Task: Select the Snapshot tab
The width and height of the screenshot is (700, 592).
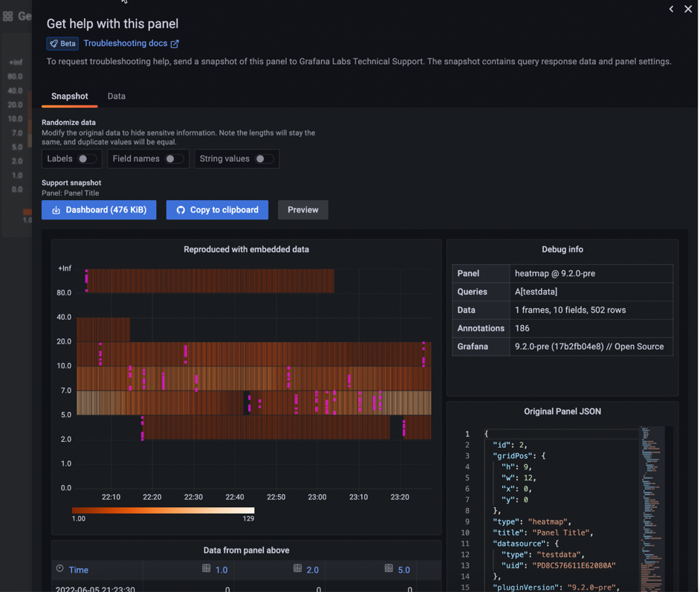Action: 69,97
